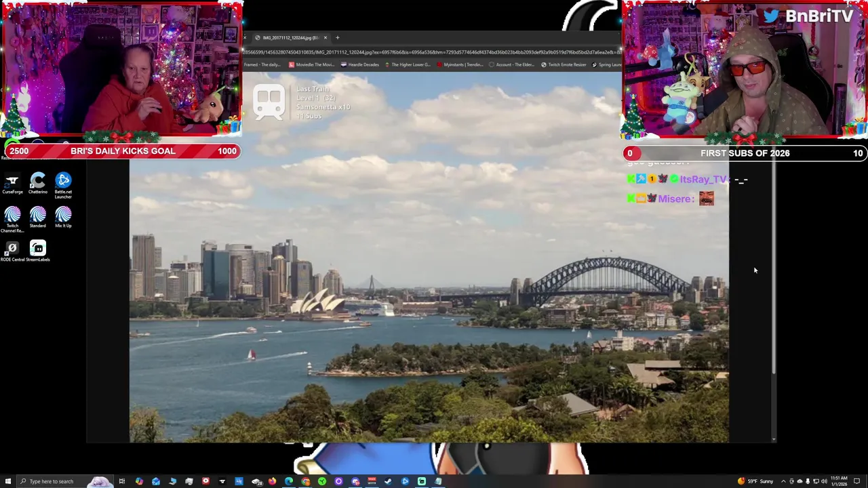This screenshot has height=488, width=868.
Task: Click the browser address bar URL
Action: point(431,52)
